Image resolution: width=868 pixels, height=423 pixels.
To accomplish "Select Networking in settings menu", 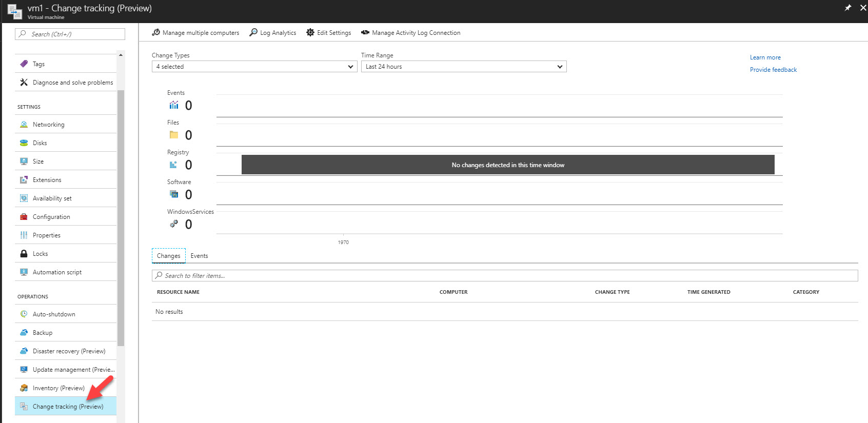I will [66, 124].
